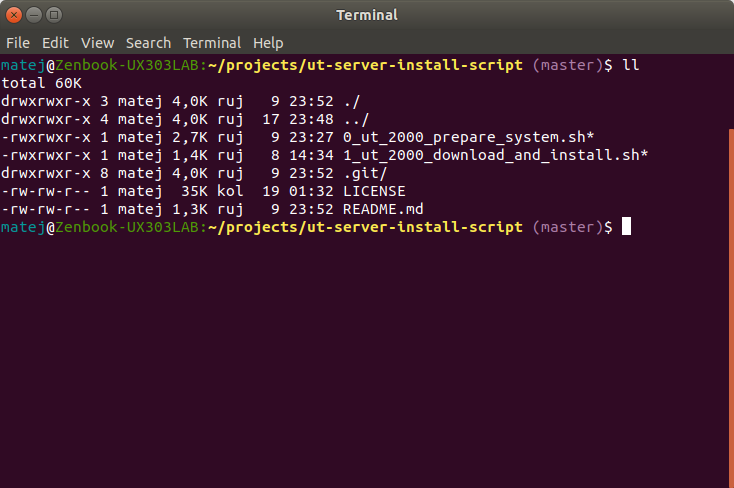The image size is (734, 488).
Task: Click the "total 60K" output line
Action: coord(38,83)
